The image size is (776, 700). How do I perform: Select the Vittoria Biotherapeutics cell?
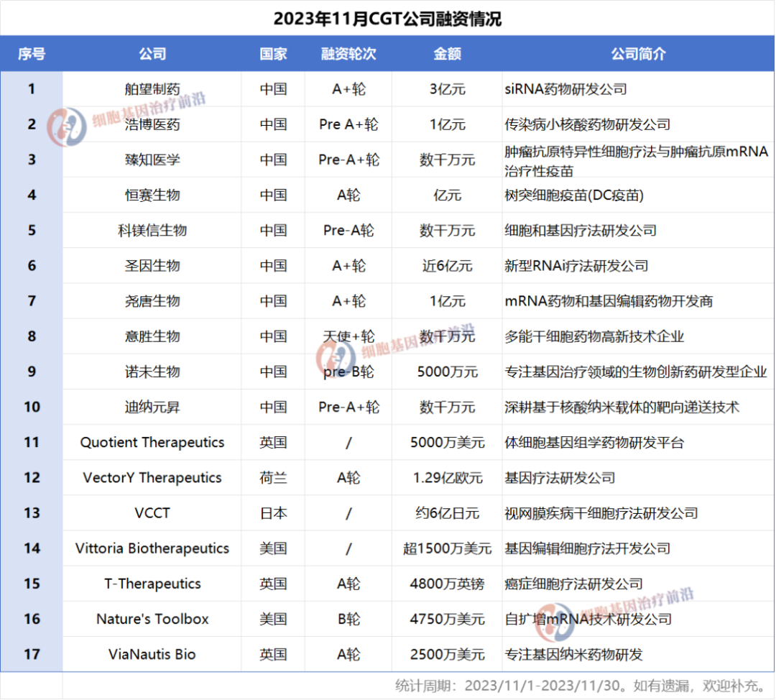152,548
